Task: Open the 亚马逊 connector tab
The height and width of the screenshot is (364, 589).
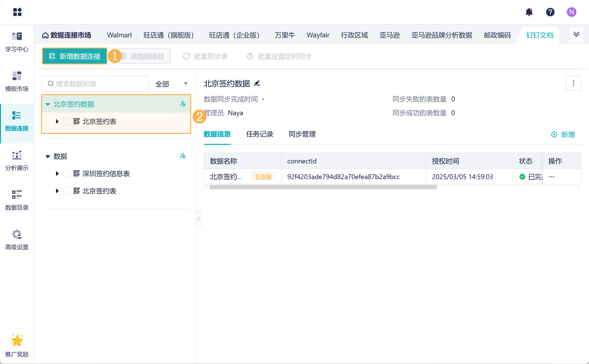Action: click(x=389, y=35)
